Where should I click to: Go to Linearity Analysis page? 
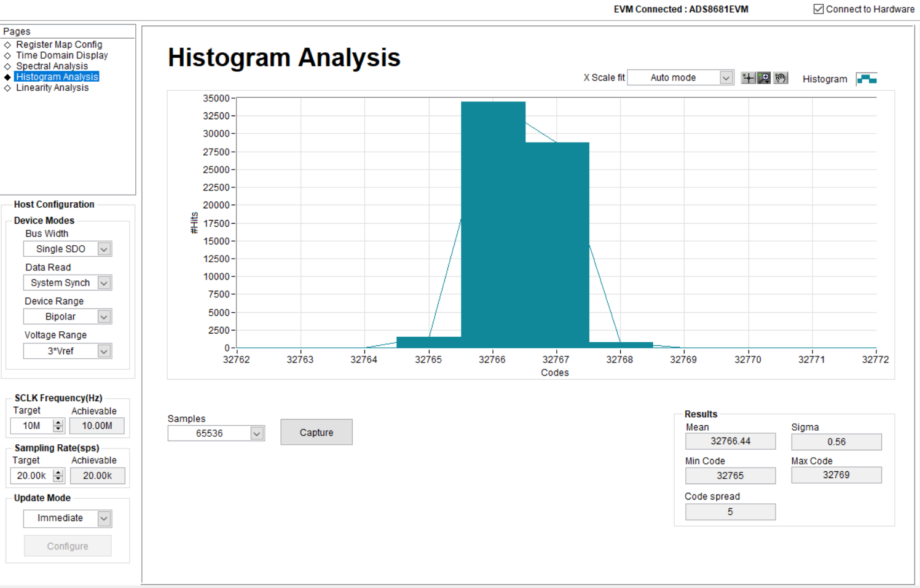52,88
